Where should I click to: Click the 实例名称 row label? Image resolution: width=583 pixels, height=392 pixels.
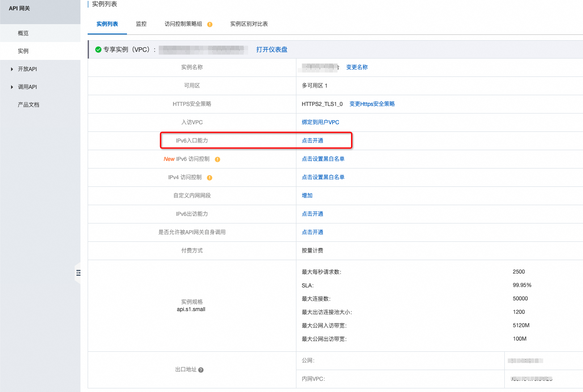click(x=192, y=67)
